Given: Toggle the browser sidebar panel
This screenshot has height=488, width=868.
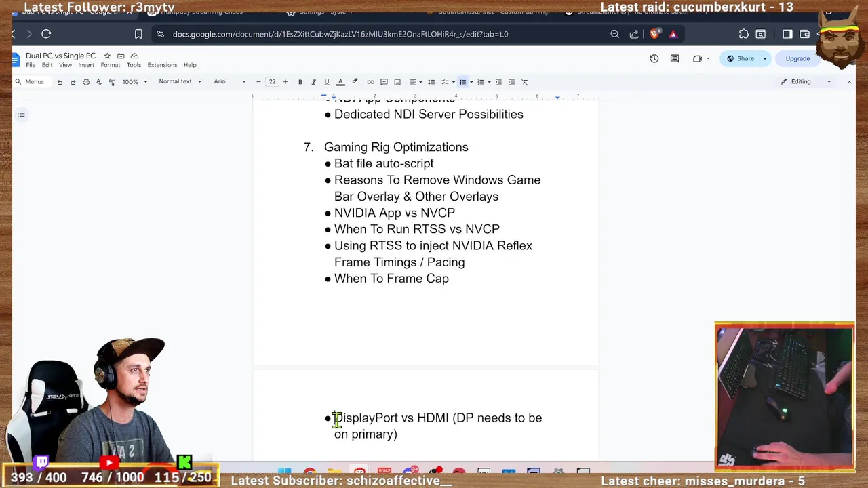Looking at the screenshot, I should (787, 34).
